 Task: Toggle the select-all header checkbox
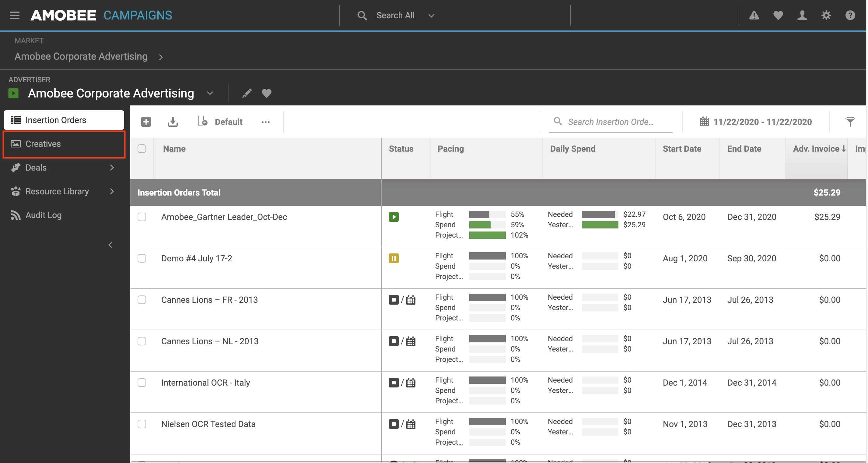click(x=142, y=149)
